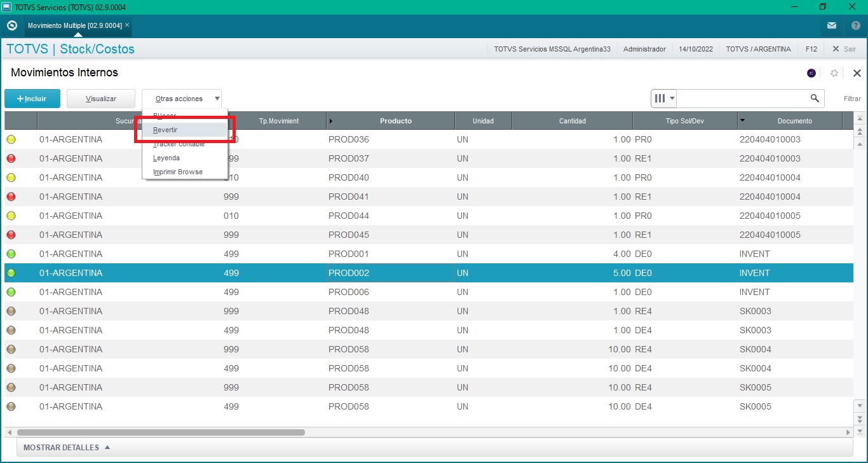Screen dimensions: 868x463
Task: Click the magnifier search icon
Action: (x=815, y=99)
